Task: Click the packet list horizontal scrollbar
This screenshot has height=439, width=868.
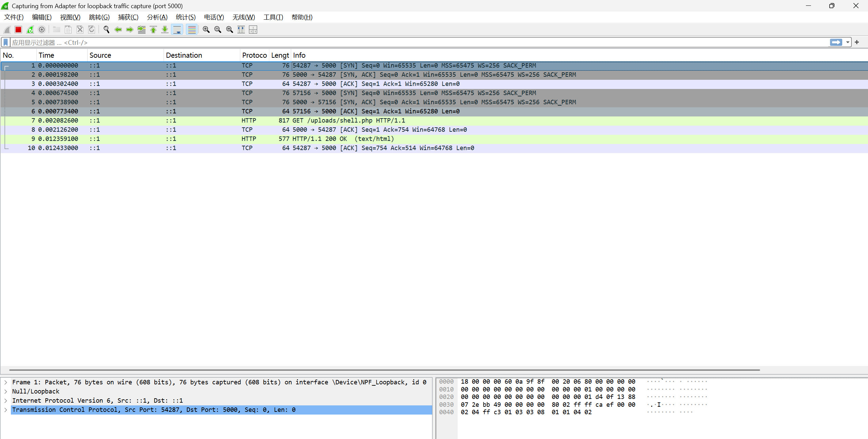Action: [384, 370]
